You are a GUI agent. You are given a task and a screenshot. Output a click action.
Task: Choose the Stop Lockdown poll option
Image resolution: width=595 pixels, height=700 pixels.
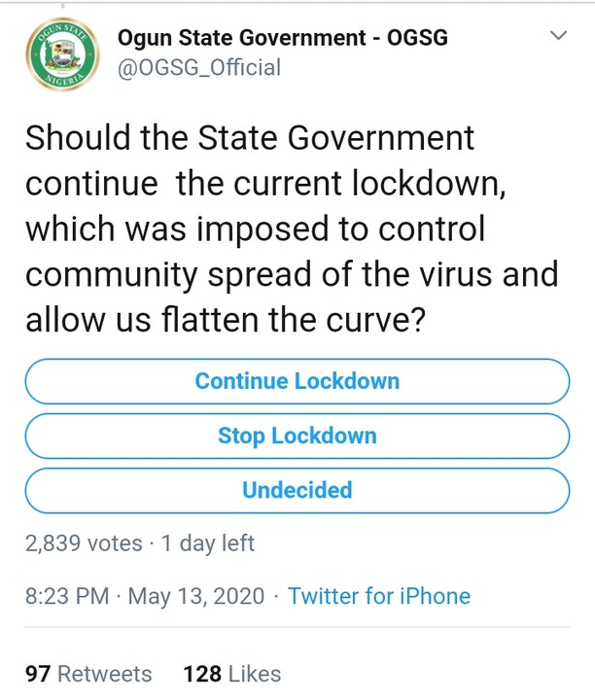point(297,436)
